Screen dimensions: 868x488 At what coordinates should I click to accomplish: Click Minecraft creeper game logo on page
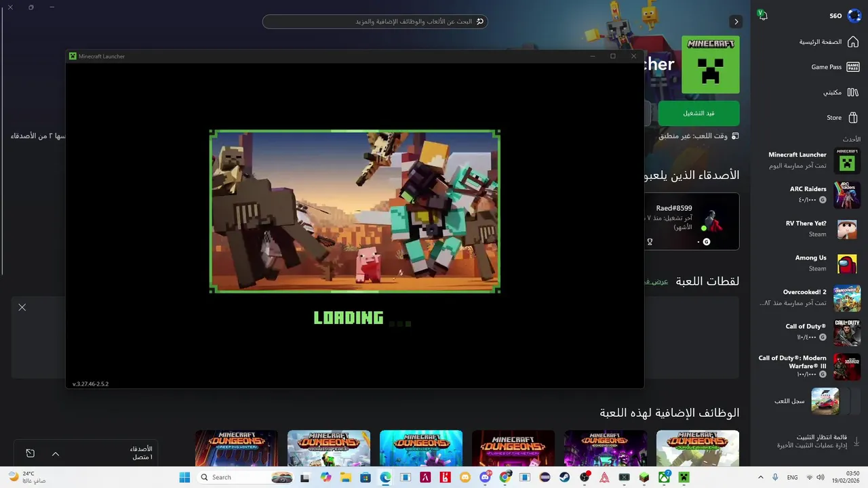click(710, 64)
